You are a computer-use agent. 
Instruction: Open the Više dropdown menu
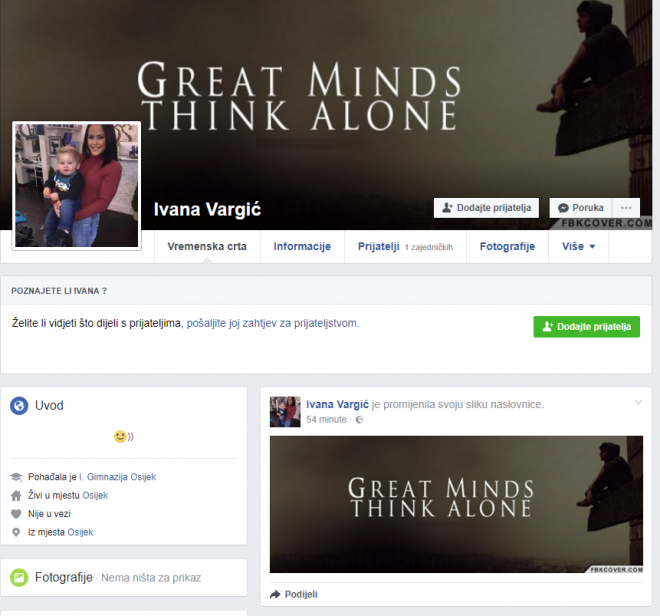coord(578,246)
